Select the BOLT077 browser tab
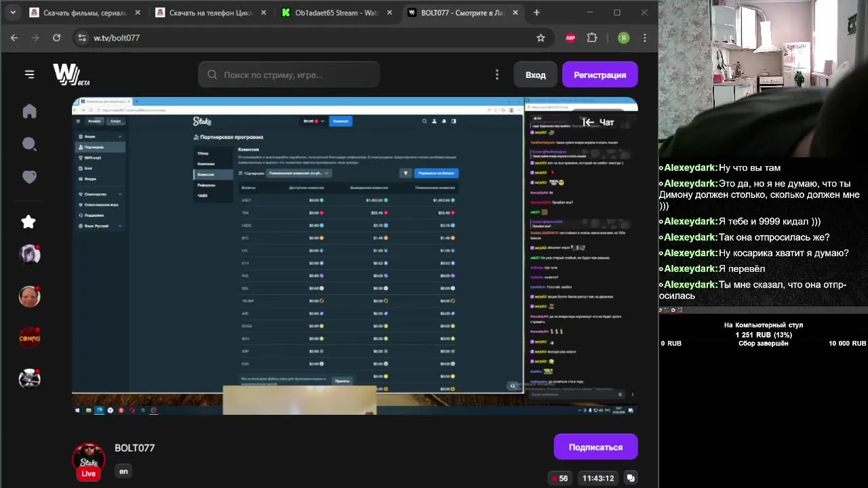Image resolution: width=868 pixels, height=488 pixels. coord(462,12)
